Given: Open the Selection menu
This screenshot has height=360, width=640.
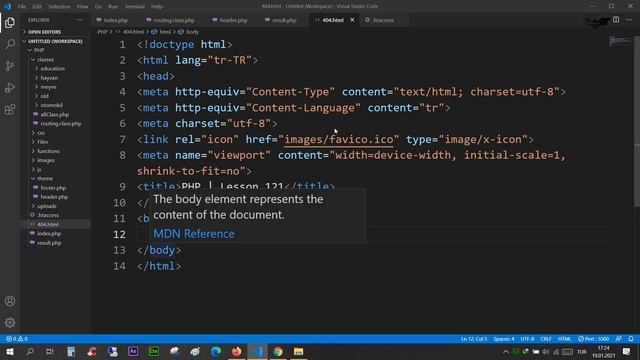Looking at the screenshot, I should [59, 7].
